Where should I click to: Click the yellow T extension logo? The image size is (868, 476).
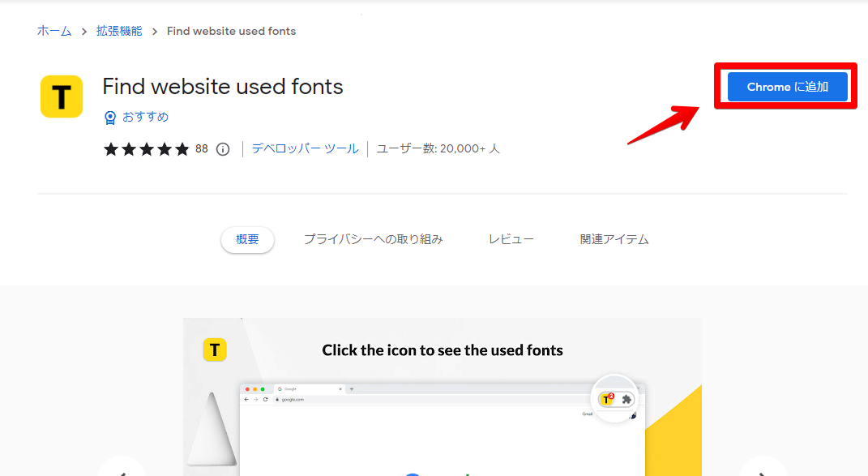tap(62, 96)
